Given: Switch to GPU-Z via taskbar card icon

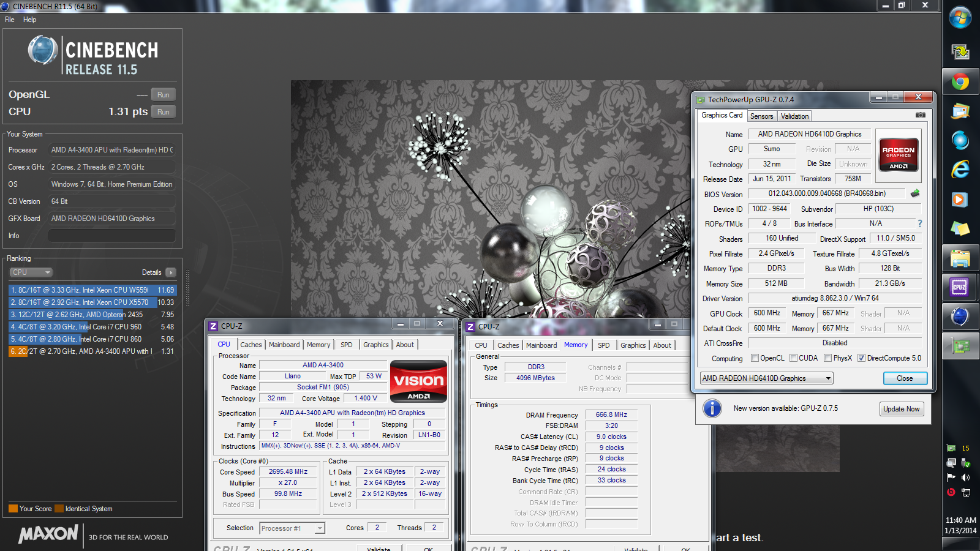Looking at the screenshot, I should pos(960,346).
